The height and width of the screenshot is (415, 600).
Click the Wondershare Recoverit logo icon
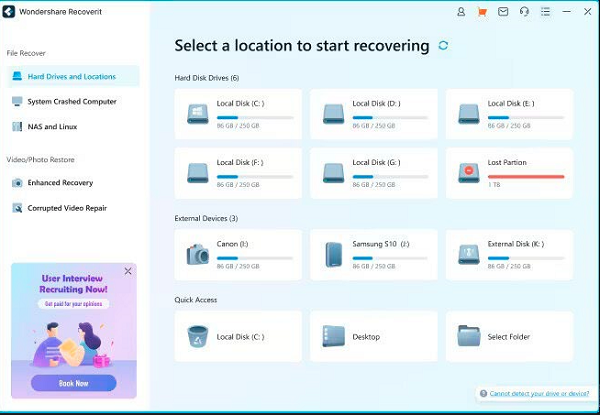[x=9, y=12]
